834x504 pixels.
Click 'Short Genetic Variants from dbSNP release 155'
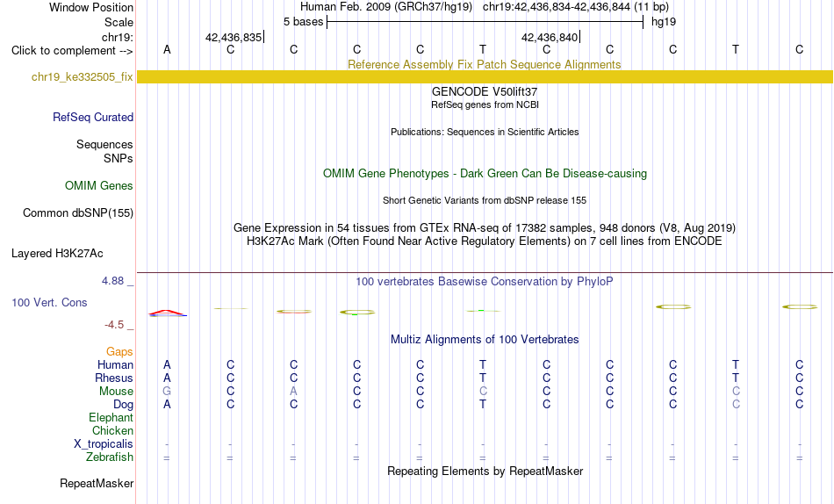pos(485,201)
